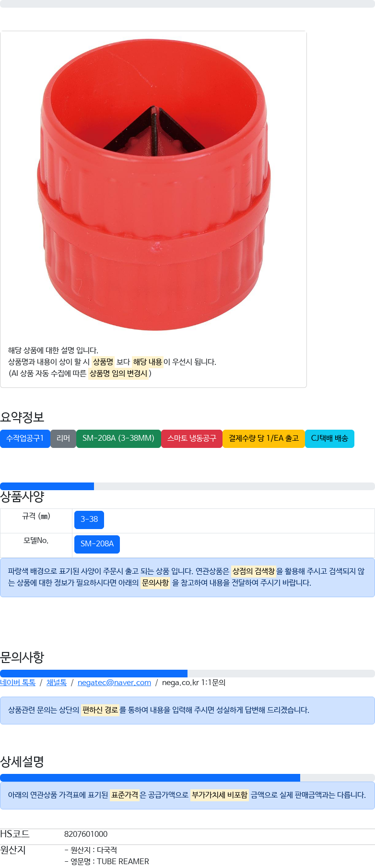Choose the 3-38 size option
Screen dimensions: 375x868
point(89,519)
